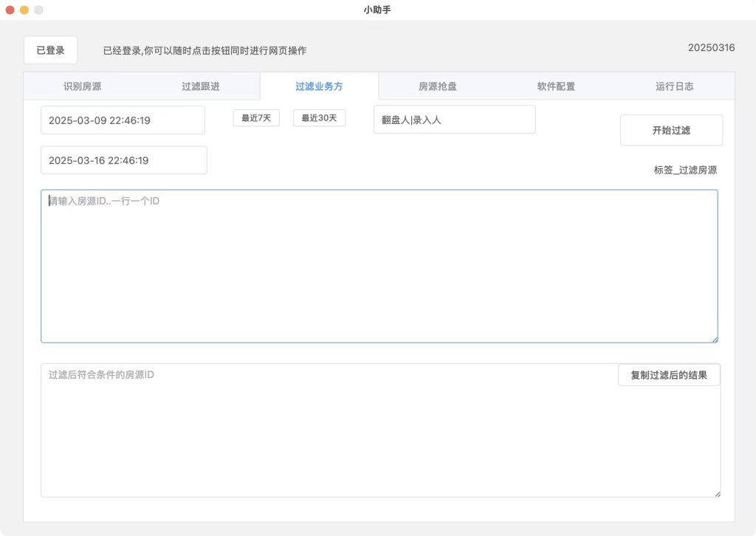Click the 已登录 login status button
756x536 pixels.
(x=50, y=50)
